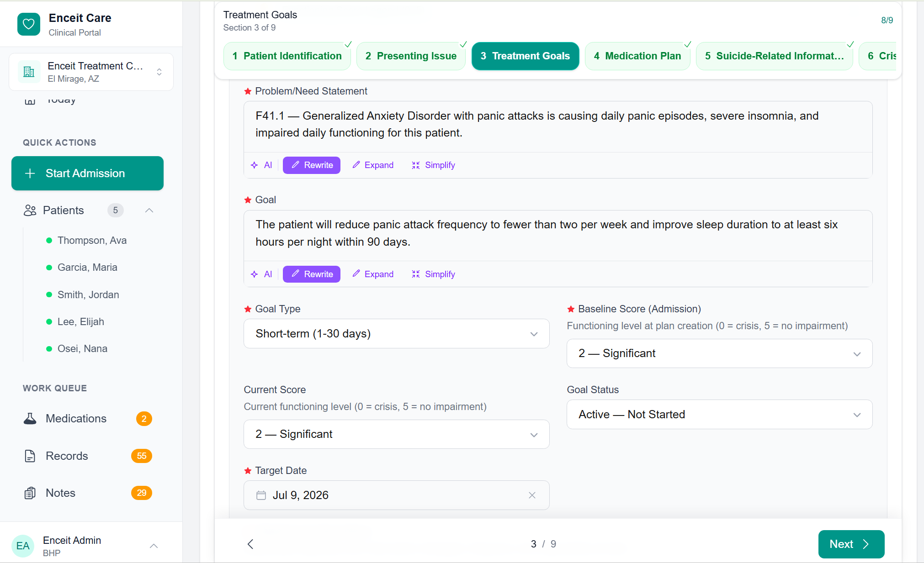The width and height of the screenshot is (924, 563).
Task: Open patient Lee, Elijah
Action: 81,321
